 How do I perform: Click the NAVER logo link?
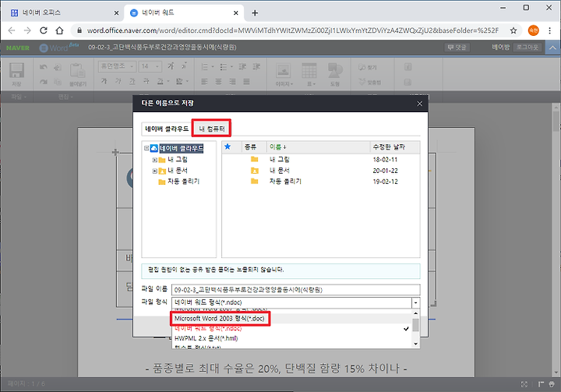click(17, 48)
